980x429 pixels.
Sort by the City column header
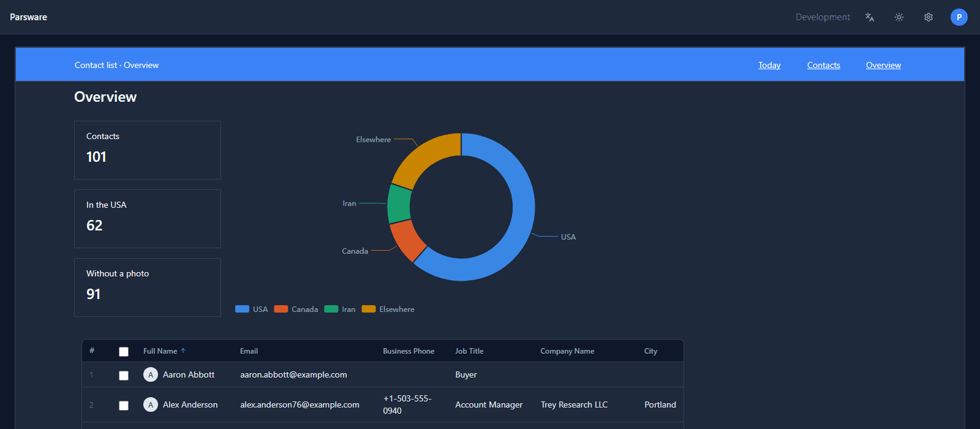tap(650, 351)
